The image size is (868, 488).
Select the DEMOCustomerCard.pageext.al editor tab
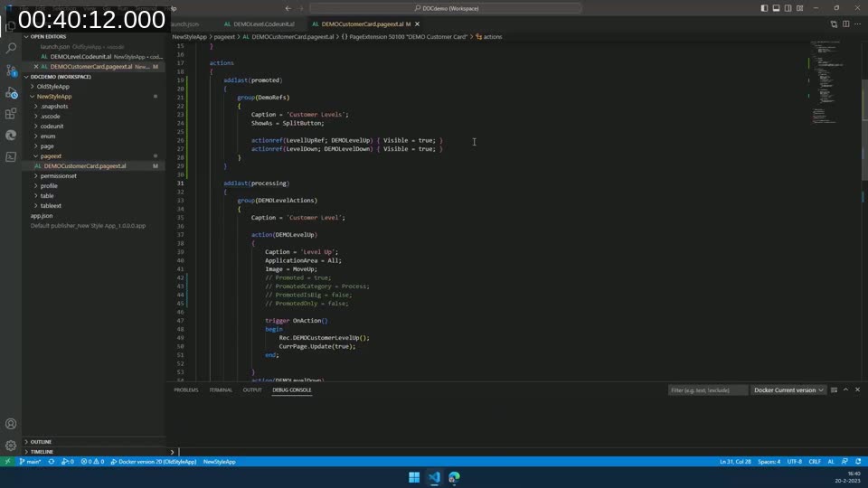click(x=362, y=23)
